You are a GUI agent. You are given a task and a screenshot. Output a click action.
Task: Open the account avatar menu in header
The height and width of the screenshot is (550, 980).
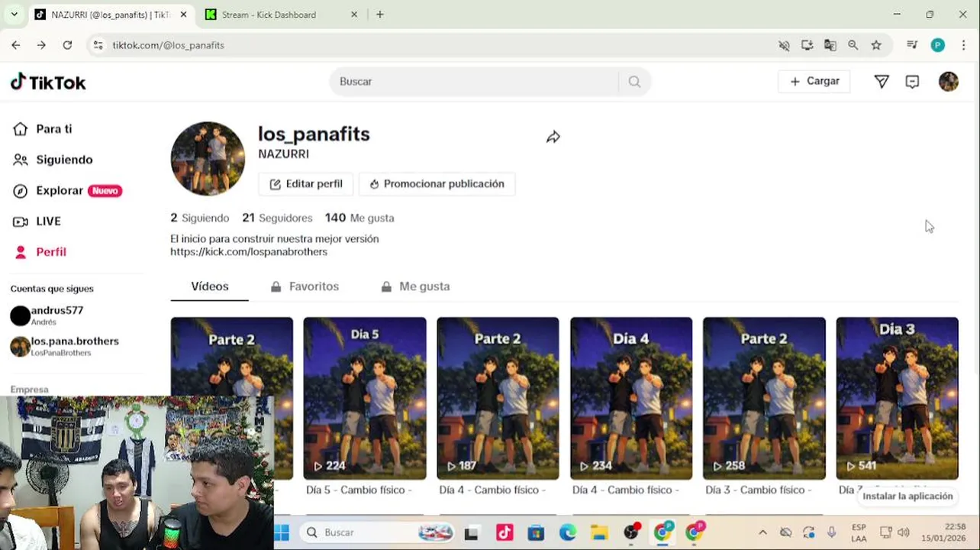tap(949, 82)
